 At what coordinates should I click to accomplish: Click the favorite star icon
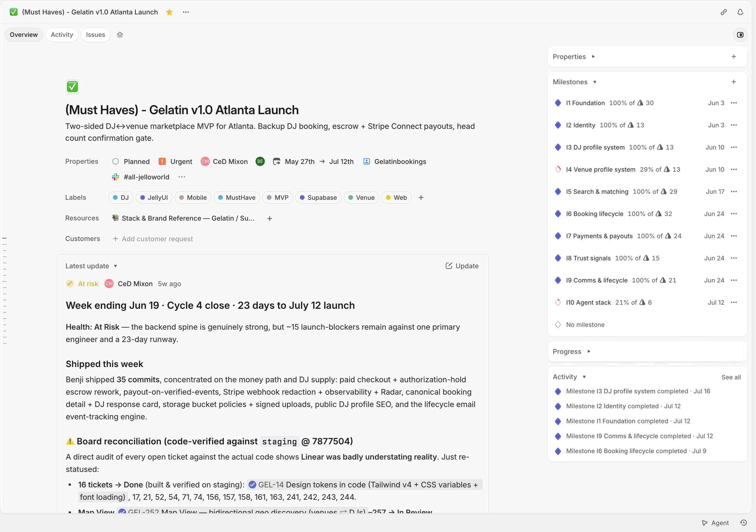169,12
